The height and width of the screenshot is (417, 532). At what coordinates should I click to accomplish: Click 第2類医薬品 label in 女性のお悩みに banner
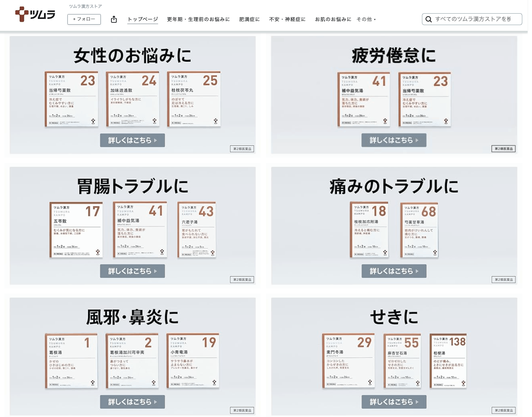pos(242,149)
